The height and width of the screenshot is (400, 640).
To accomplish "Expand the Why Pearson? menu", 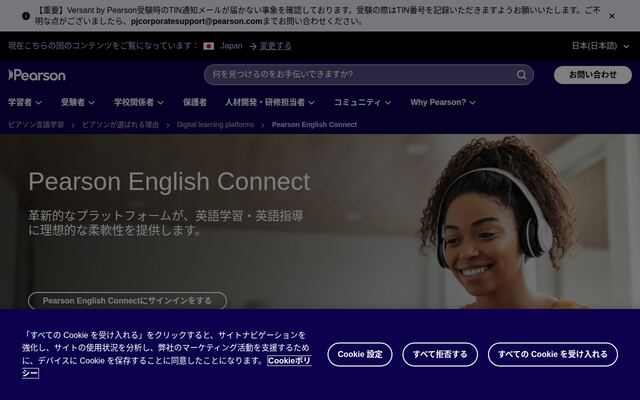I will tap(443, 102).
